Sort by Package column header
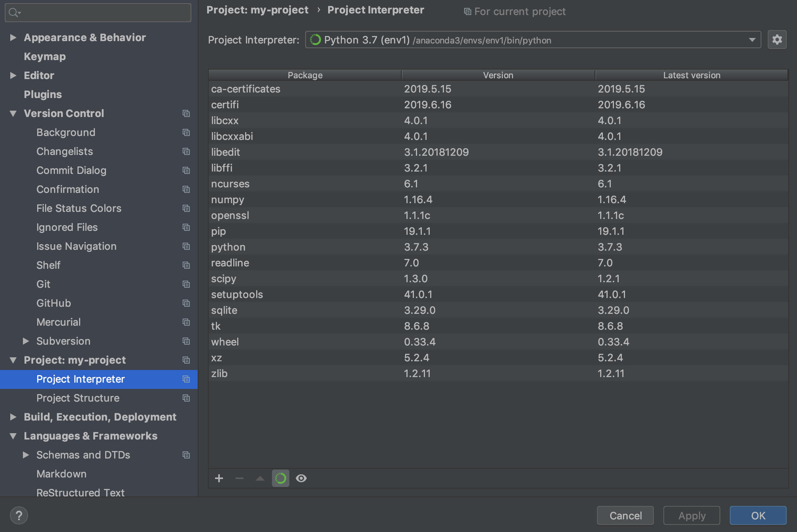 tap(305, 75)
